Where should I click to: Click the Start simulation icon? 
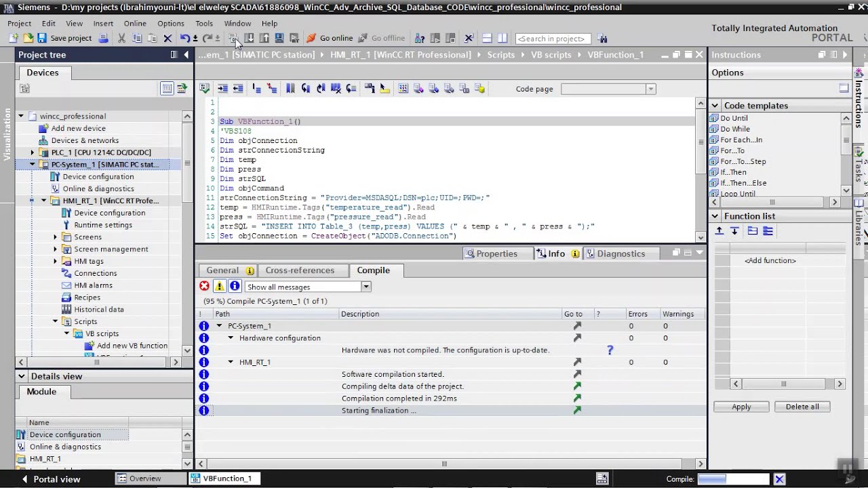click(279, 38)
